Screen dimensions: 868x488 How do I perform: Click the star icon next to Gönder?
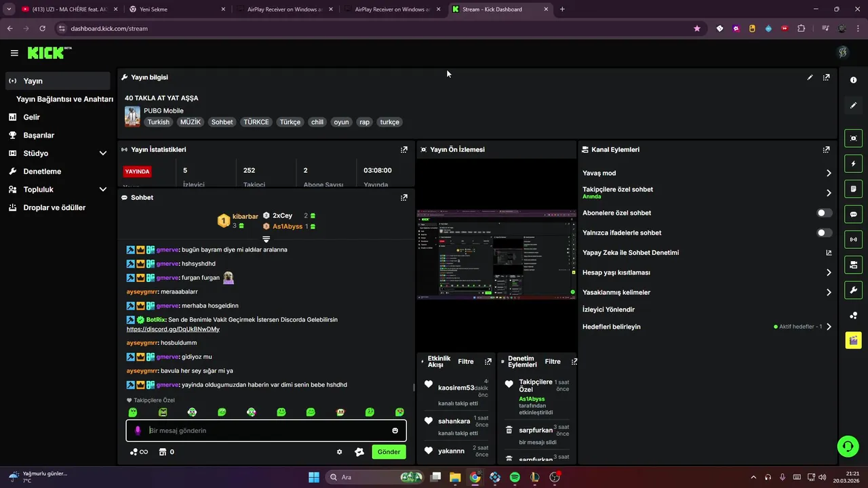[359, 452]
